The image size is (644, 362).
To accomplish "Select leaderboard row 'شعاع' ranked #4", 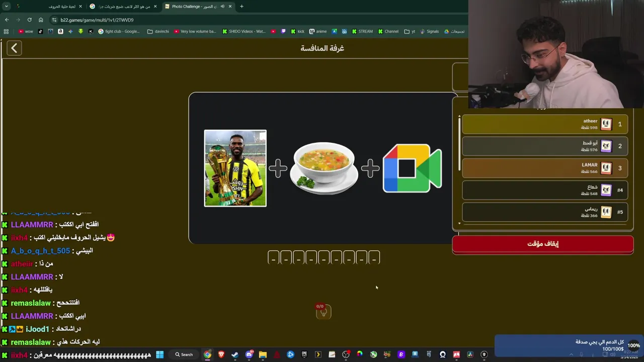I will click(545, 190).
